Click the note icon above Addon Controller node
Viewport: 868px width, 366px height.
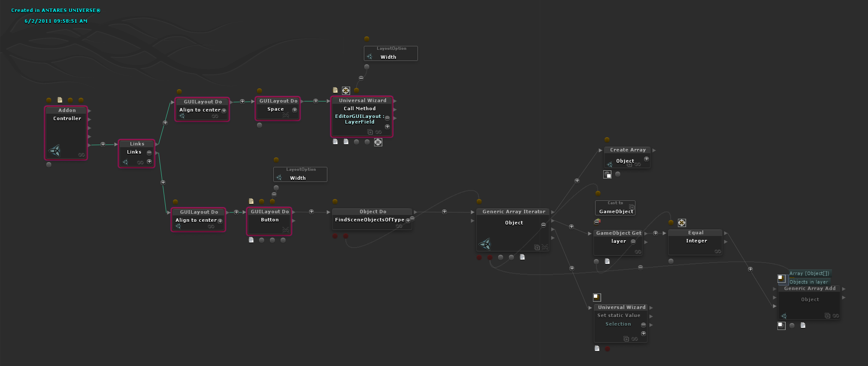[60, 100]
